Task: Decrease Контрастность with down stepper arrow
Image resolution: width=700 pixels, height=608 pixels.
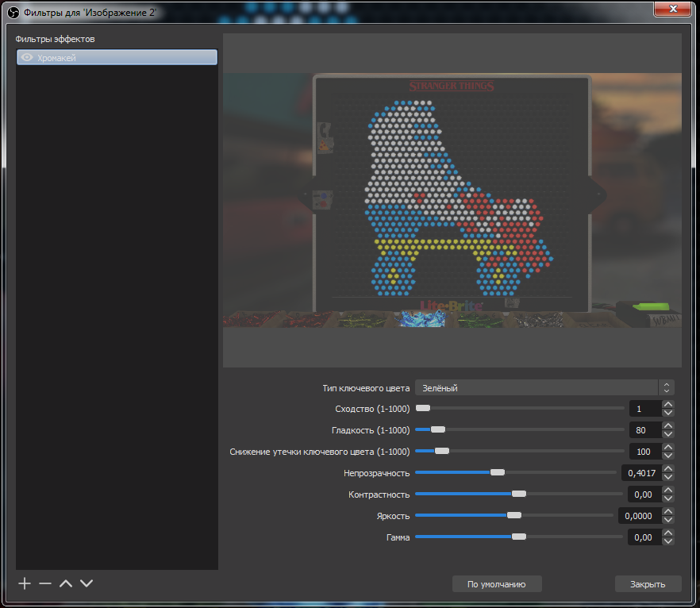Action: click(x=668, y=498)
